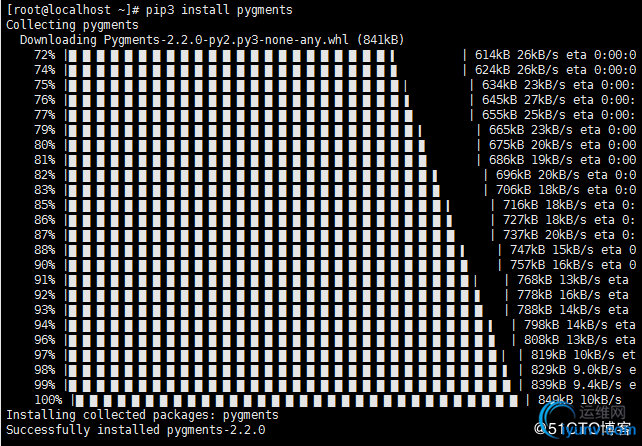The height and width of the screenshot is (446, 642).
Task: Click the '624kB 26kB/s' download status
Action: coord(516,70)
